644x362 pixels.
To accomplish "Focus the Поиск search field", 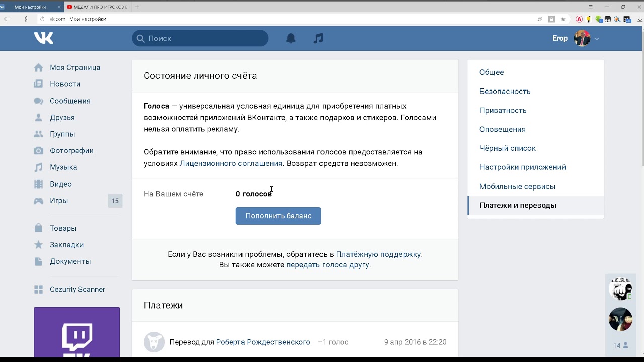I will [200, 38].
